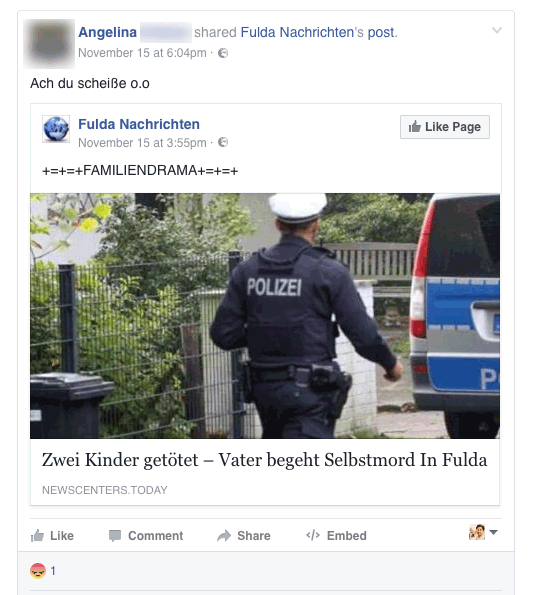
Task: Open the 'post' link in share header
Action: coord(381,32)
